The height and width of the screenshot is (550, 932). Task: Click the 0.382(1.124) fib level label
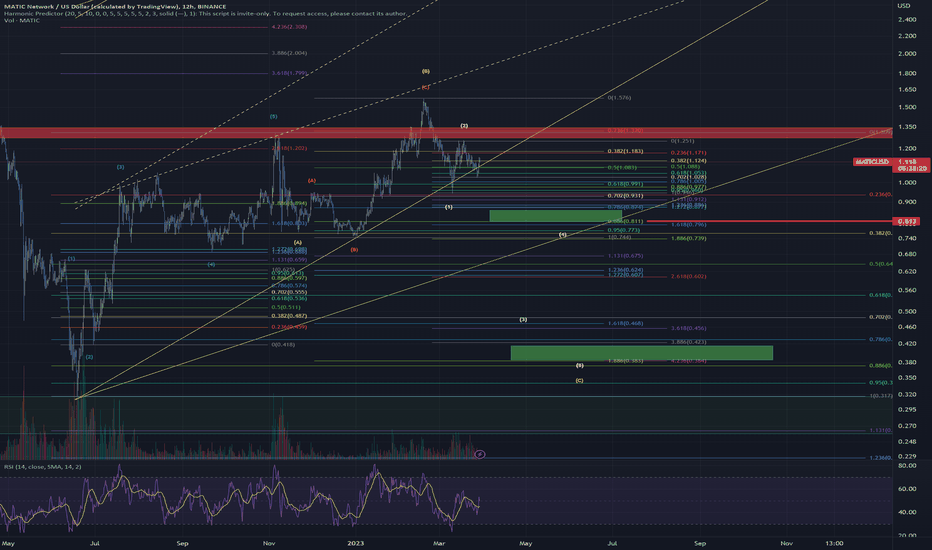688,161
